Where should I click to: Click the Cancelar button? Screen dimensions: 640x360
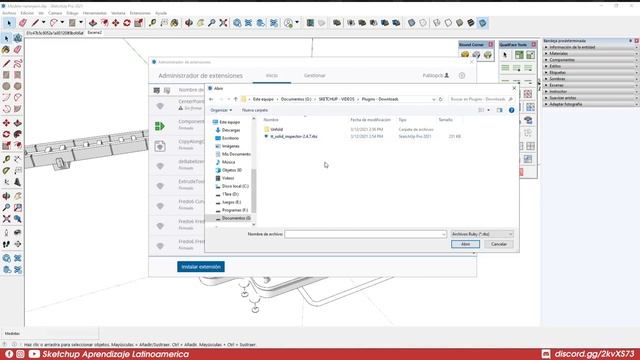tap(499, 244)
